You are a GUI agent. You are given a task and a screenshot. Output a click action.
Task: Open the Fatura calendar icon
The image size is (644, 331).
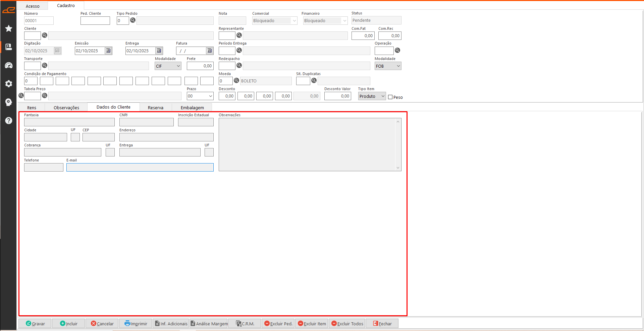pos(209,51)
